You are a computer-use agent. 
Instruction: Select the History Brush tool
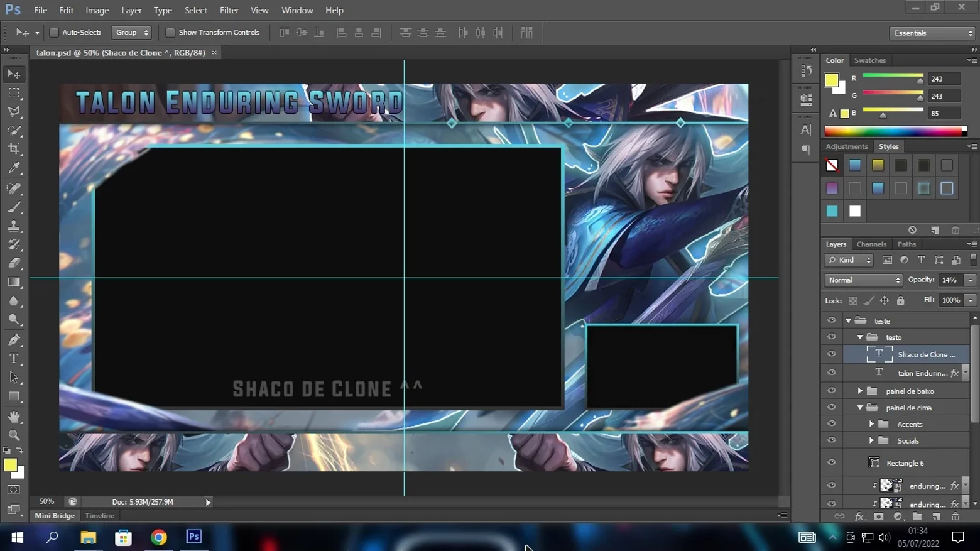[14, 244]
